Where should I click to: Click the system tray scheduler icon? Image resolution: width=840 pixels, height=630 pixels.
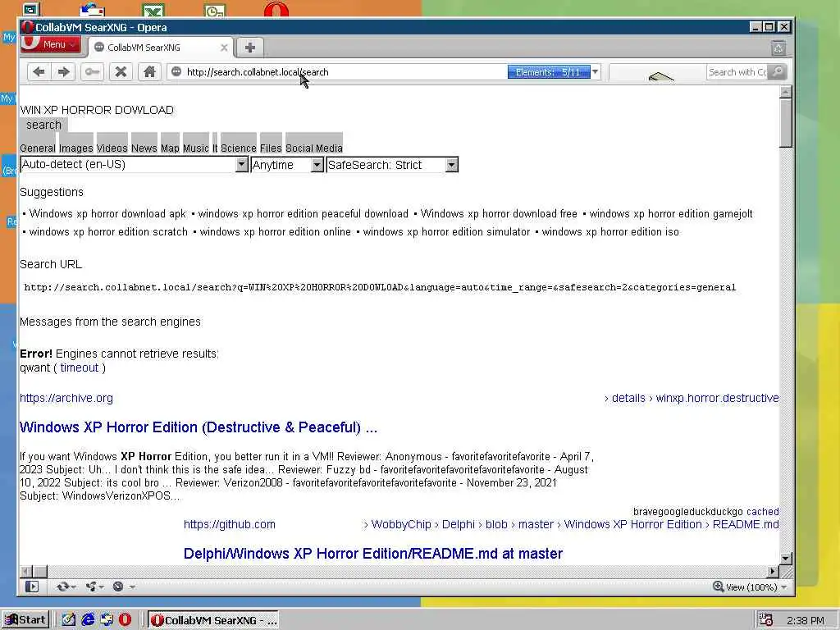click(x=765, y=620)
